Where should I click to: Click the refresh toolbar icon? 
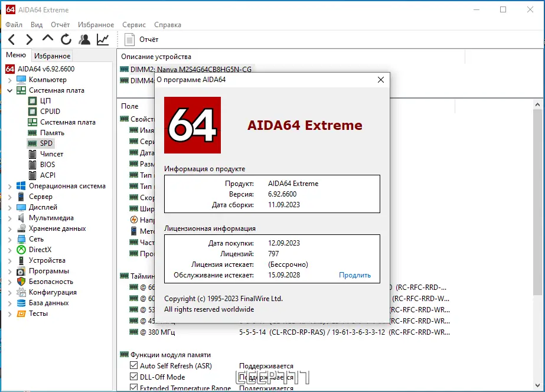65,39
